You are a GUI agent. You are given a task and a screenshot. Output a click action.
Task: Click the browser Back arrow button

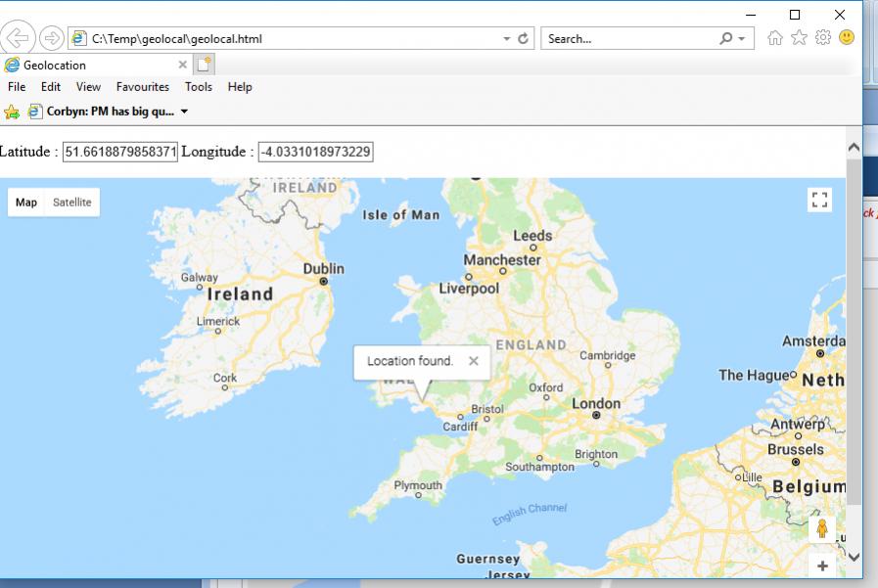pyautogui.click(x=18, y=38)
